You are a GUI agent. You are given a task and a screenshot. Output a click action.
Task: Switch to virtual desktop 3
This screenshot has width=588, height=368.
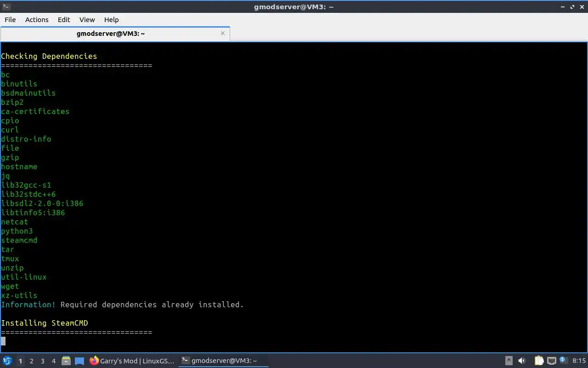(42, 361)
